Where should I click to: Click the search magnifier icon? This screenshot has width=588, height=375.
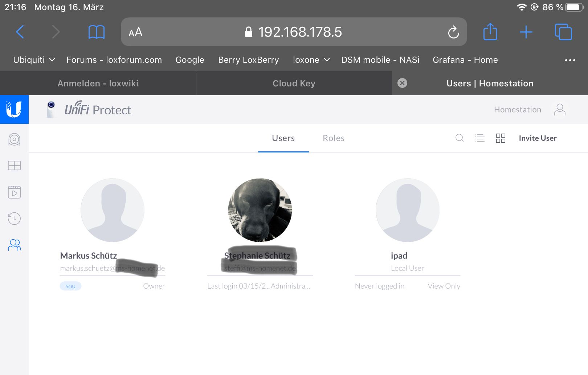pos(460,138)
